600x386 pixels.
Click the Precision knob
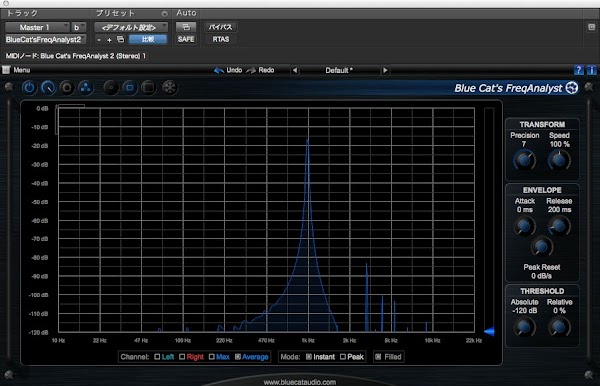point(524,160)
